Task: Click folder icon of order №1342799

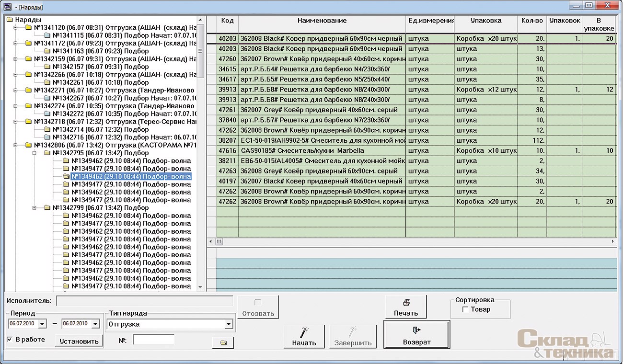Action: 47,207
